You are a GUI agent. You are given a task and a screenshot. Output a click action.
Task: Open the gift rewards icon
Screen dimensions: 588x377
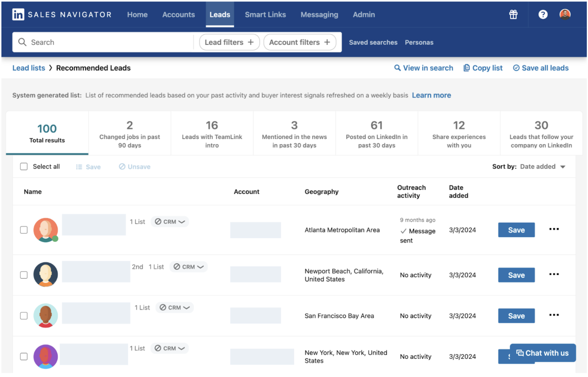(x=513, y=14)
